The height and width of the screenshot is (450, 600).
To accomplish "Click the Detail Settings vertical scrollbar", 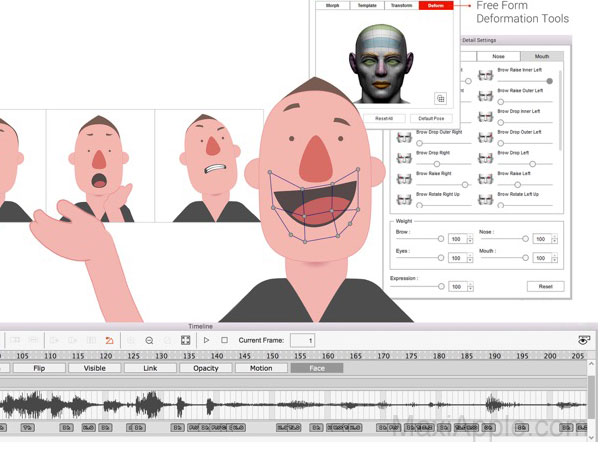I will 560,110.
